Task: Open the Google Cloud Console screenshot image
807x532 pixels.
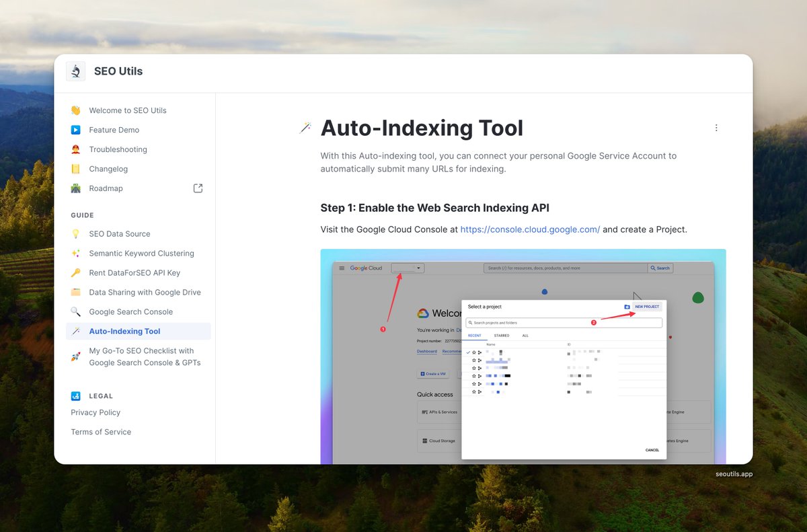Action: (523, 356)
